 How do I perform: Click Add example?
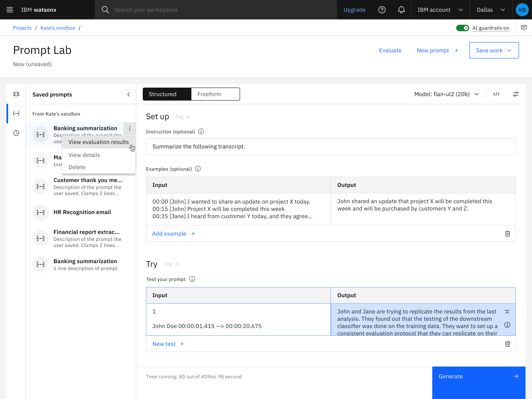tap(174, 234)
